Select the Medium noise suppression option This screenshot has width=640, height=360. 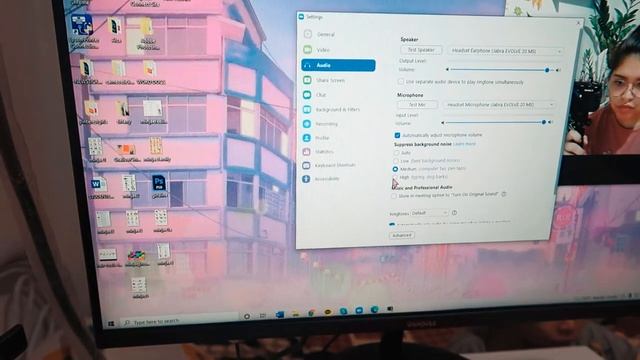click(395, 169)
